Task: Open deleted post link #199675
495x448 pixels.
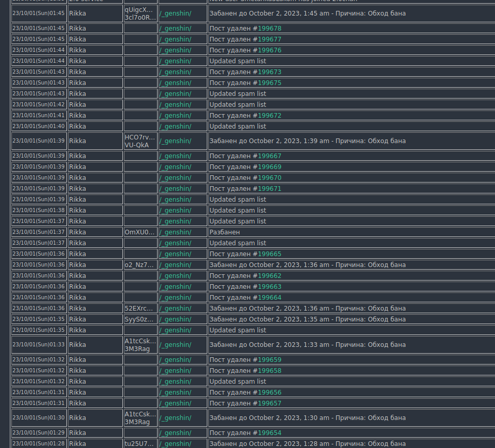Action: (x=270, y=83)
